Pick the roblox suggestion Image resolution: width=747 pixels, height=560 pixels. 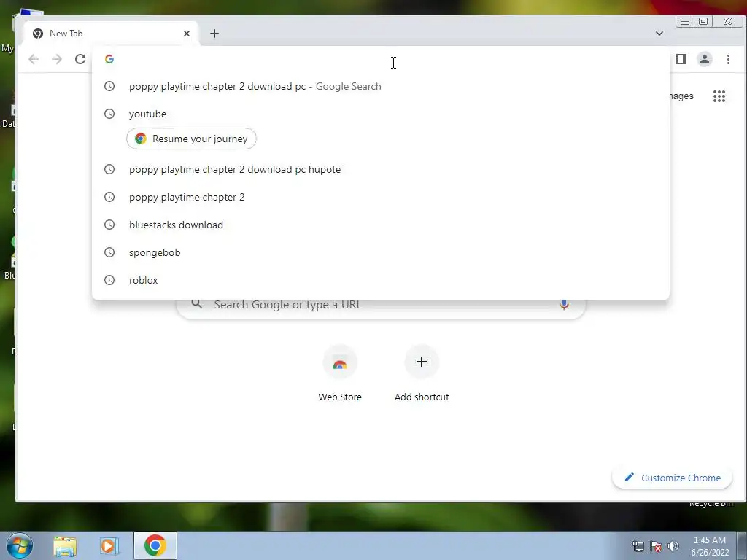point(381,280)
